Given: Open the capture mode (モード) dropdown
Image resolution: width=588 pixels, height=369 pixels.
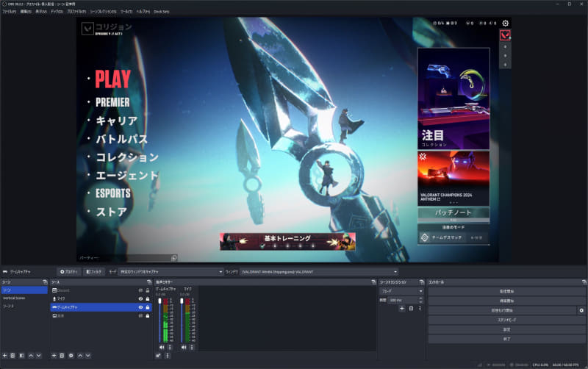Looking at the screenshot, I should pyautogui.click(x=171, y=272).
